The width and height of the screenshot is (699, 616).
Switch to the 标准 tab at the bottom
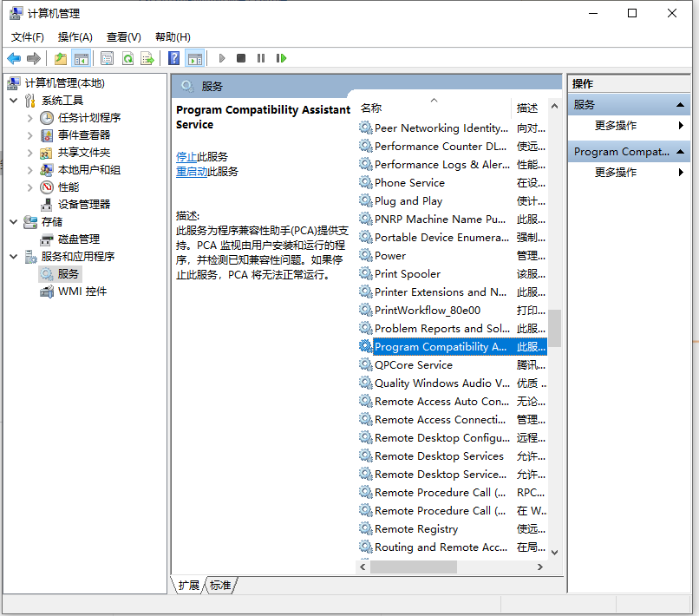[220, 586]
